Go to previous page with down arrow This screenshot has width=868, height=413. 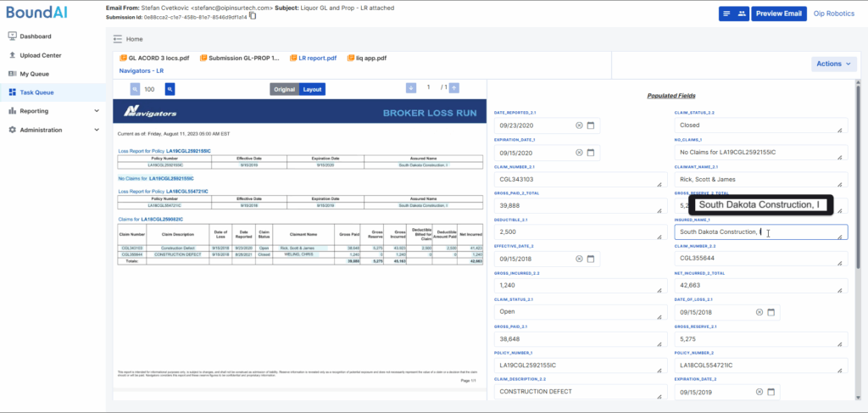point(411,87)
